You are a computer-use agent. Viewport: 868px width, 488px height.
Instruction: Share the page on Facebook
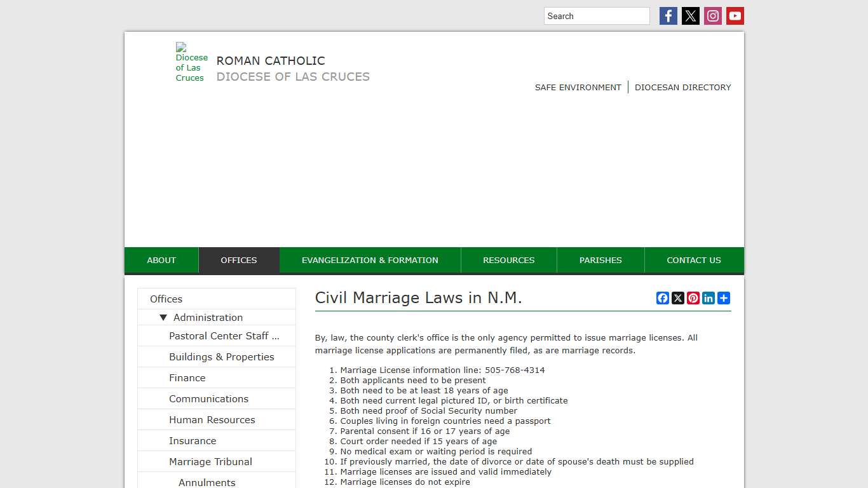663,297
